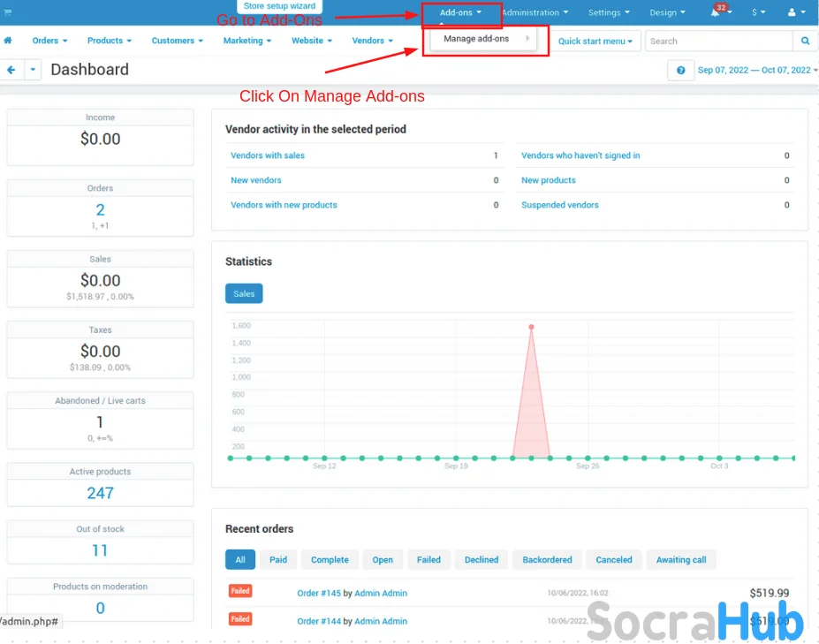Viewport: 819px width, 644px height.
Task: Expand the Quick start menu dropdown
Action: pos(595,41)
